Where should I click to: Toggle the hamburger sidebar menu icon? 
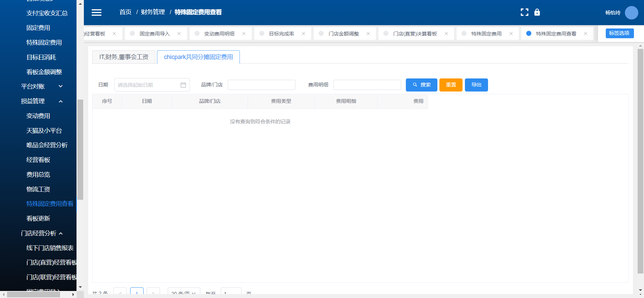[97, 12]
